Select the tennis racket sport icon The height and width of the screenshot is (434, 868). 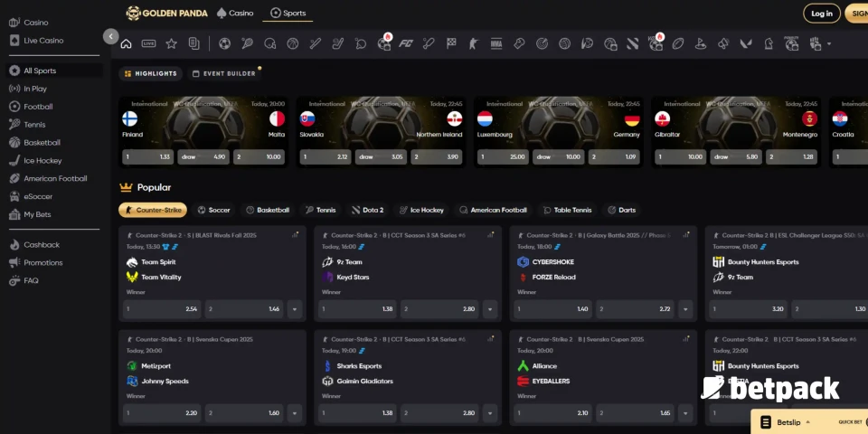click(x=247, y=43)
